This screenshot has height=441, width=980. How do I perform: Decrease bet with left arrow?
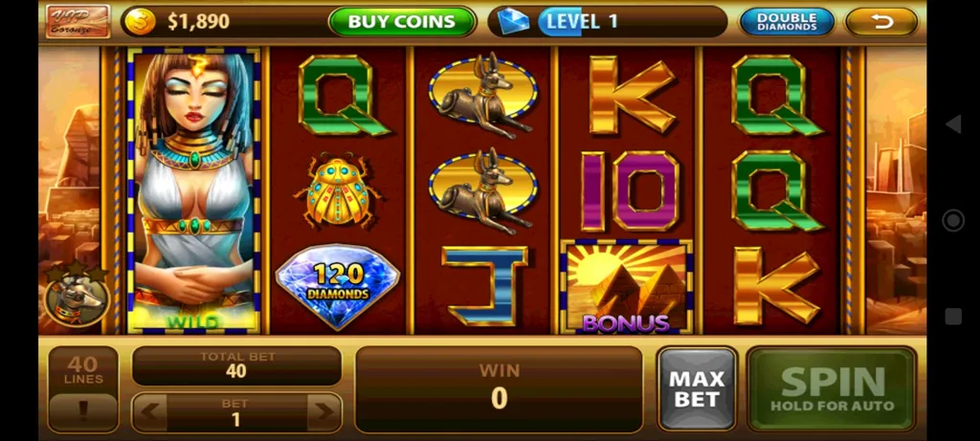tap(150, 412)
